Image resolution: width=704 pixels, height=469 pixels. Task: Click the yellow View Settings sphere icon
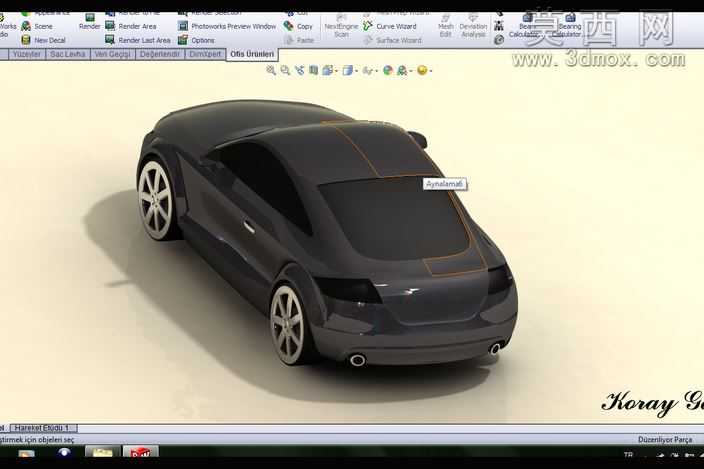[x=422, y=70]
